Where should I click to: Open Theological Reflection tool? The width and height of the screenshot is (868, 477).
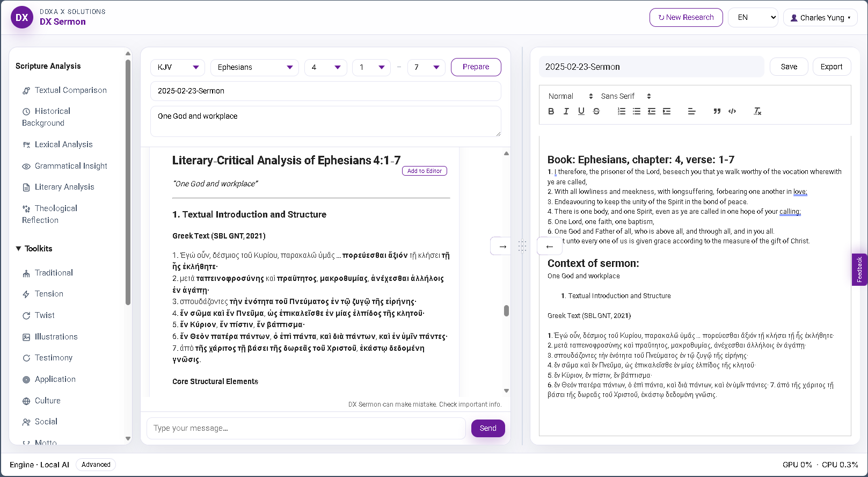[49, 214]
